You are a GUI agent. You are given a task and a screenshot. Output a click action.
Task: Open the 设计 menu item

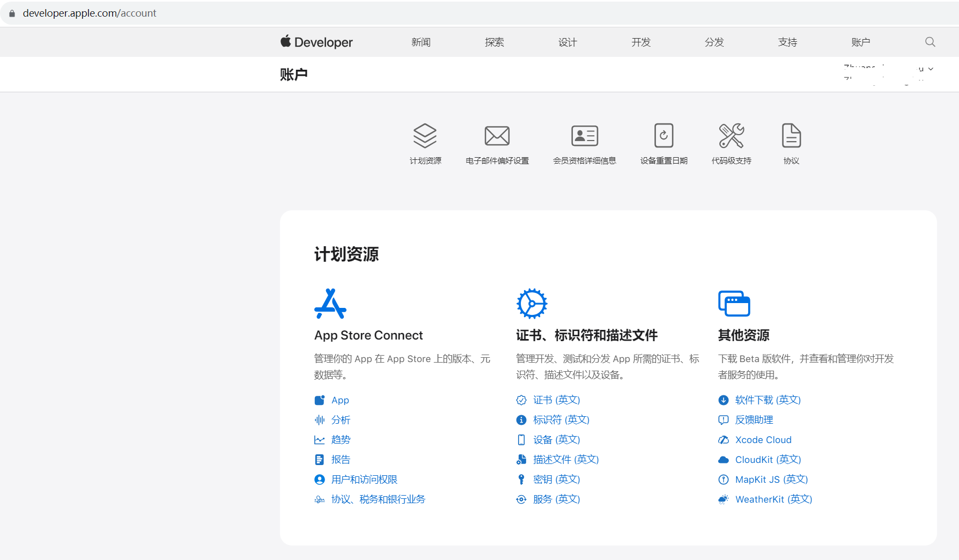(567, 42)
